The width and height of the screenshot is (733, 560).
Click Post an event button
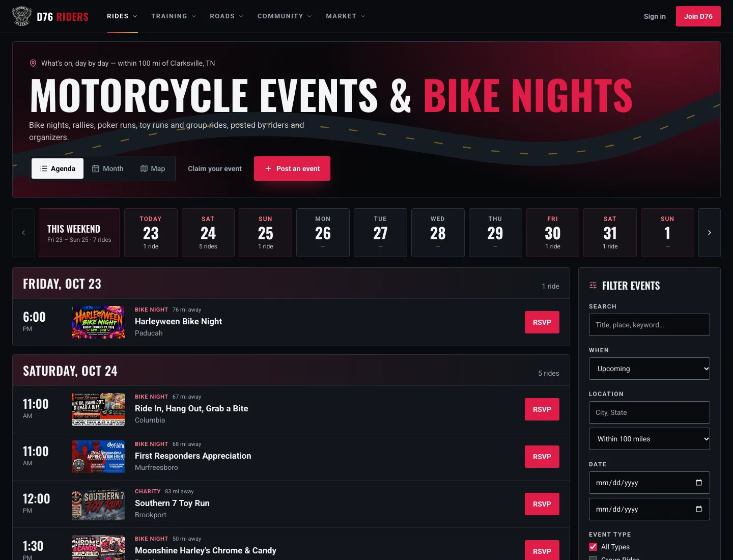(292, 169)
